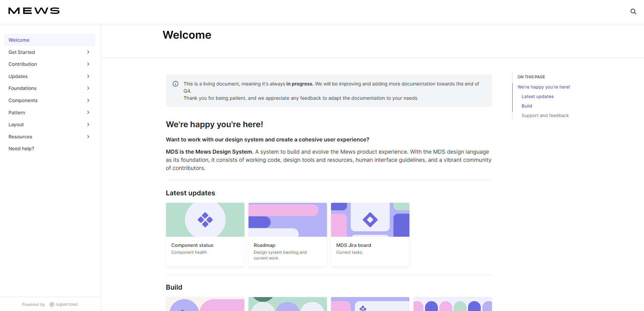Open the Component status card image
Viewport: 644px width, 311px height.
click(205, 220)
